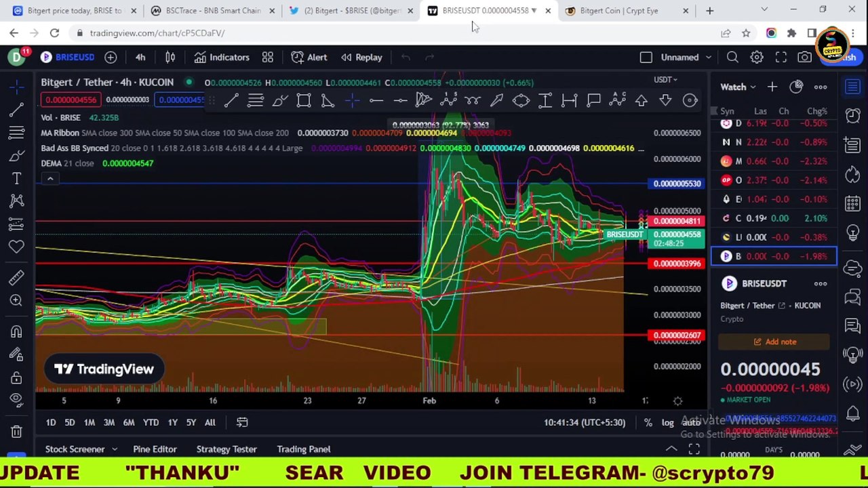Toggle the percent scale button
Screen dimensions: 868x488
(648, 422)
